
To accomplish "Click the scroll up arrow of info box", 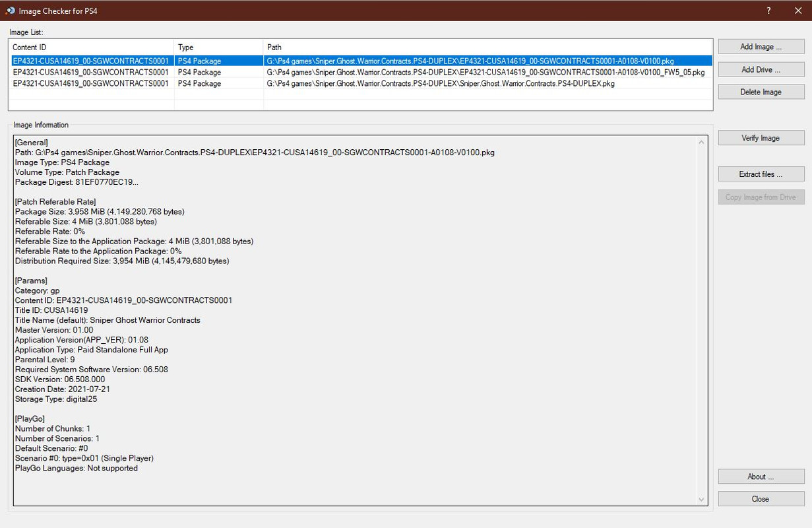I will (701, 142).
